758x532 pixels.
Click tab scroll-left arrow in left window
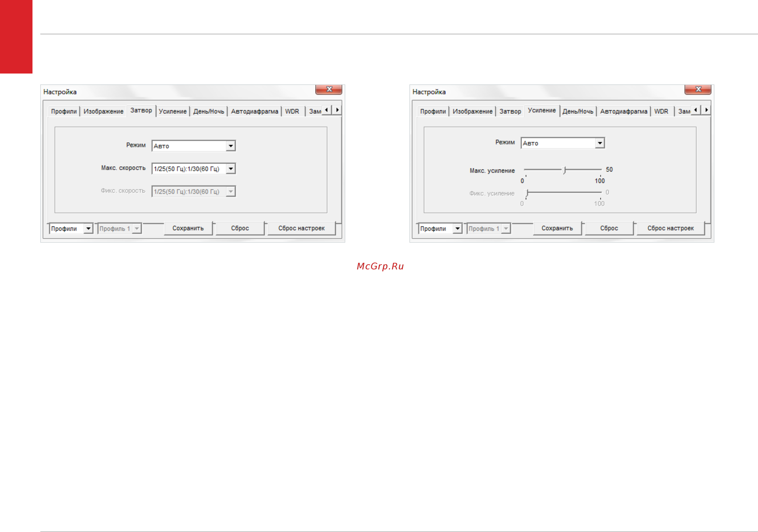point(326,110)
